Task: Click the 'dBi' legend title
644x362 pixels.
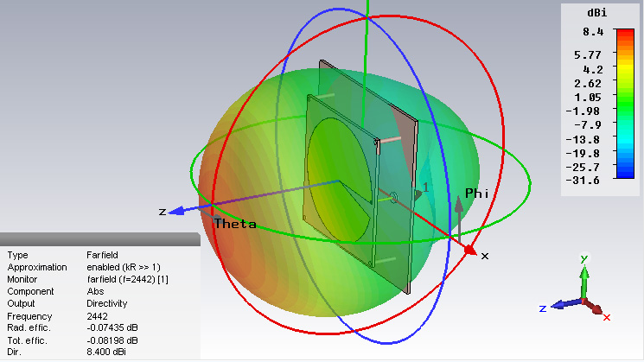Action: click(596, 13)
